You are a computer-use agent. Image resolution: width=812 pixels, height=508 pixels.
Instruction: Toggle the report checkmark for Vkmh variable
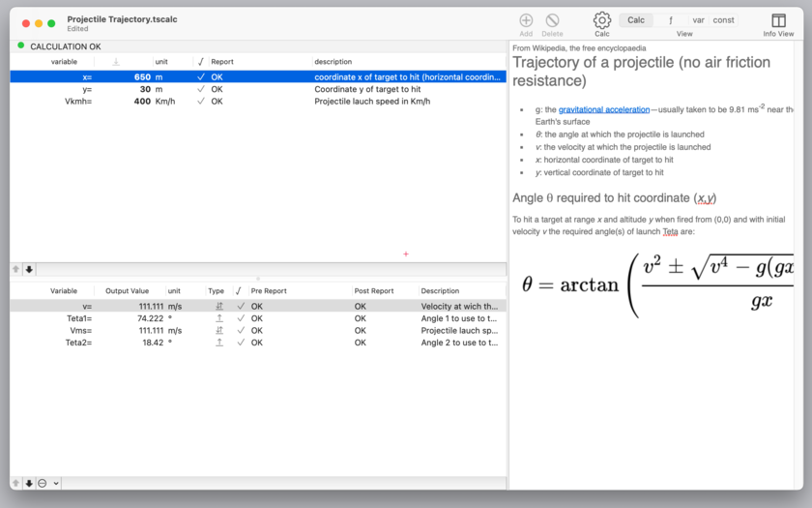pos(201,102)
